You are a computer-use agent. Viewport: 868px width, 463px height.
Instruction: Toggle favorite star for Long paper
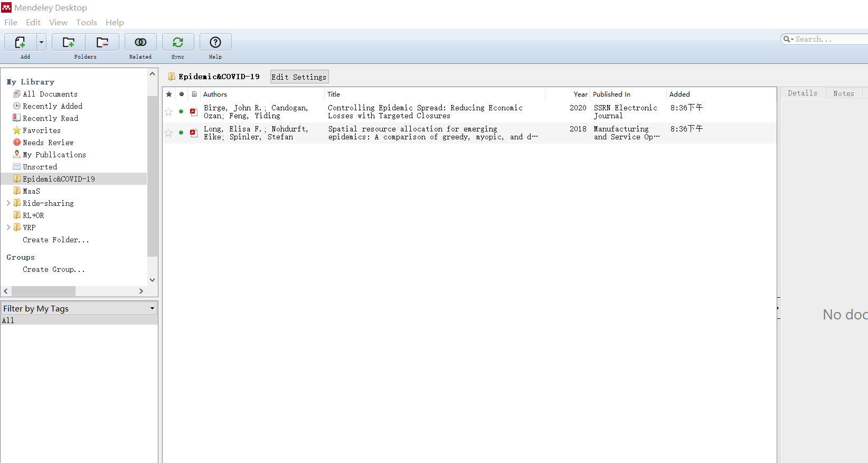click(168, 133)
